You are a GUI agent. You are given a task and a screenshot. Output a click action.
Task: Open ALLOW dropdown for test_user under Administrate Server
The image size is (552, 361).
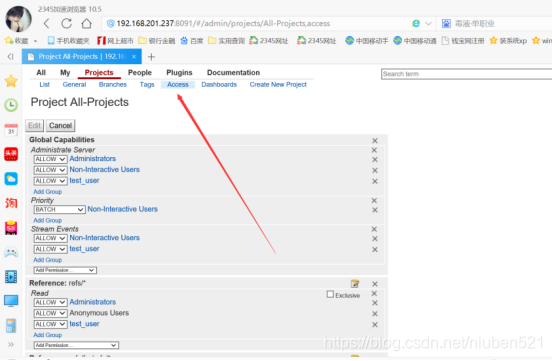pos(50,181)
